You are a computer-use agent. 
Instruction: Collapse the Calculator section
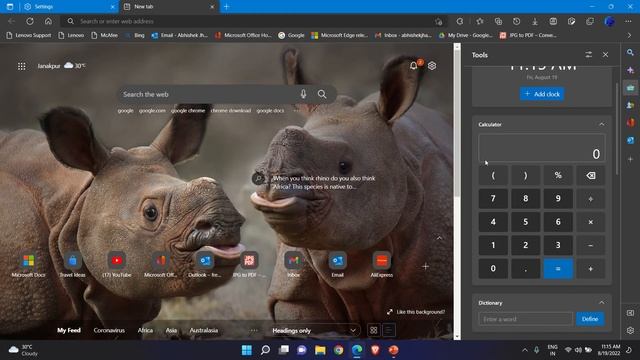pyautogui.click(x=601, y=124)
